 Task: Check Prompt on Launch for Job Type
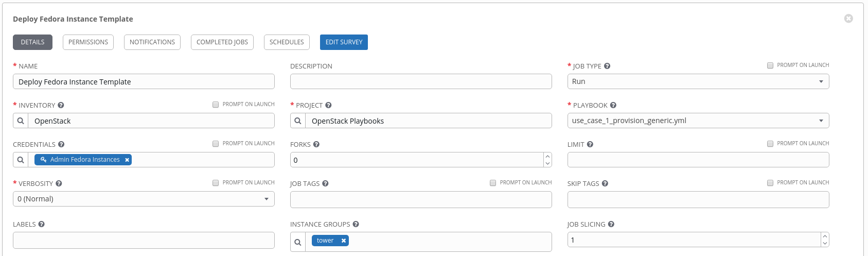pyautogui.click(x=770, y=65)
